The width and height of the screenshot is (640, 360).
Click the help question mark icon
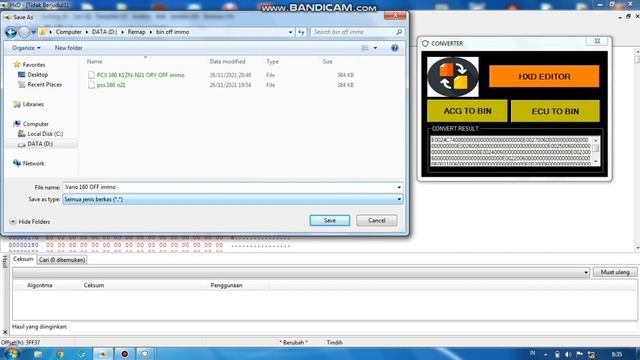tap(394, 48)
